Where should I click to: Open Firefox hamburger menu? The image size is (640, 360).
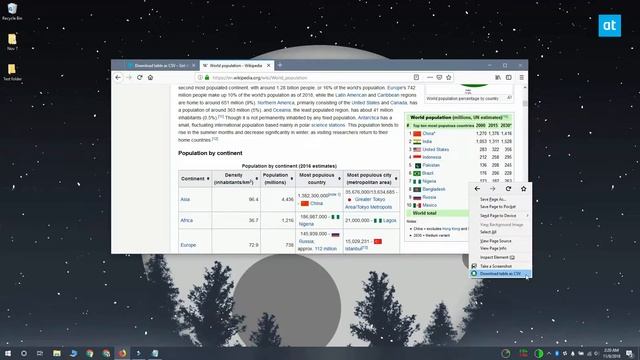coord(521,77)
